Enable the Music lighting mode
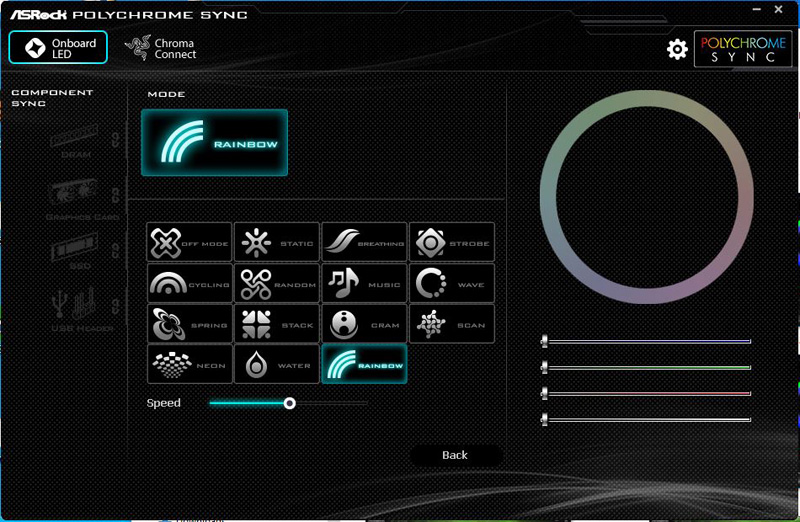Screen dimensions: 800x522 coord(364,283)
